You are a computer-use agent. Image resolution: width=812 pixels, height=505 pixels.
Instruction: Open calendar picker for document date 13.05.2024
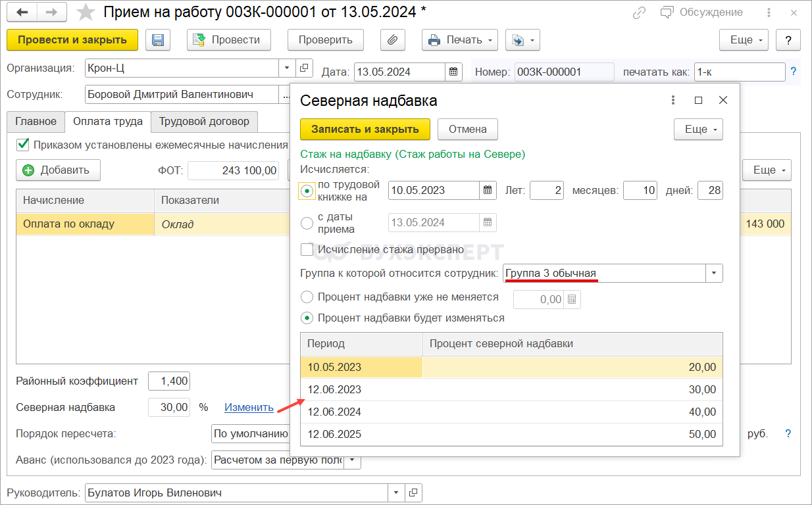tap(453, 72)
